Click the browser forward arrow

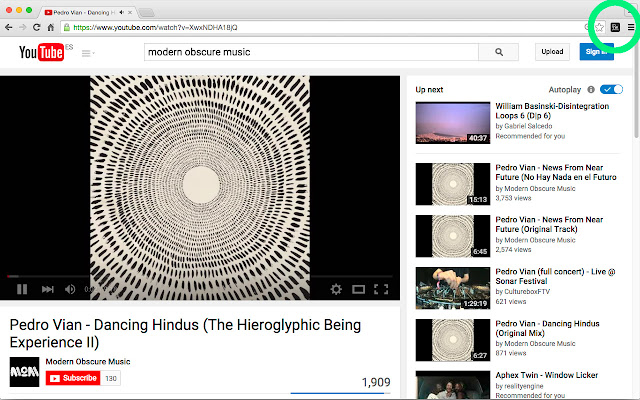22,27
